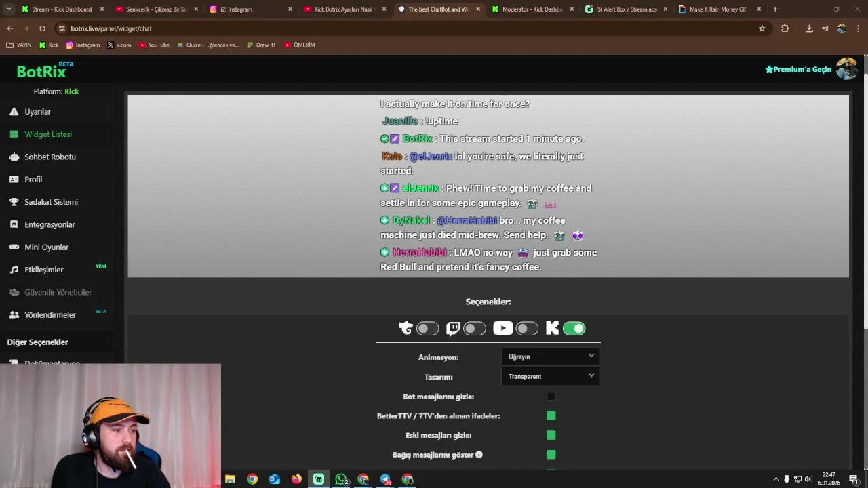Switch to Semicenk YouTube tab

tap(157, 9)
